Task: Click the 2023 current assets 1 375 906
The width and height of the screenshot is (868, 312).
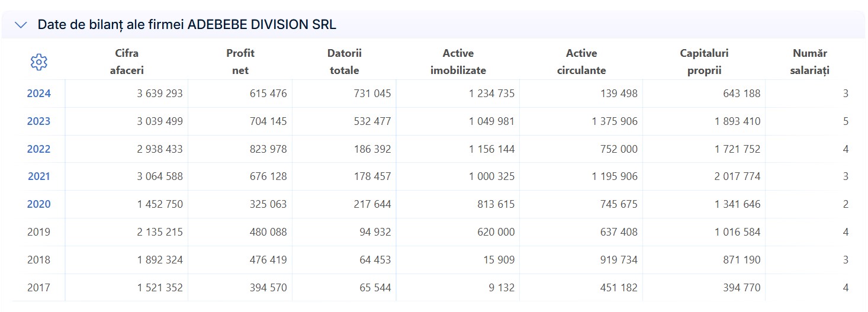Action: pyautogui.click(x=615, y=121)
